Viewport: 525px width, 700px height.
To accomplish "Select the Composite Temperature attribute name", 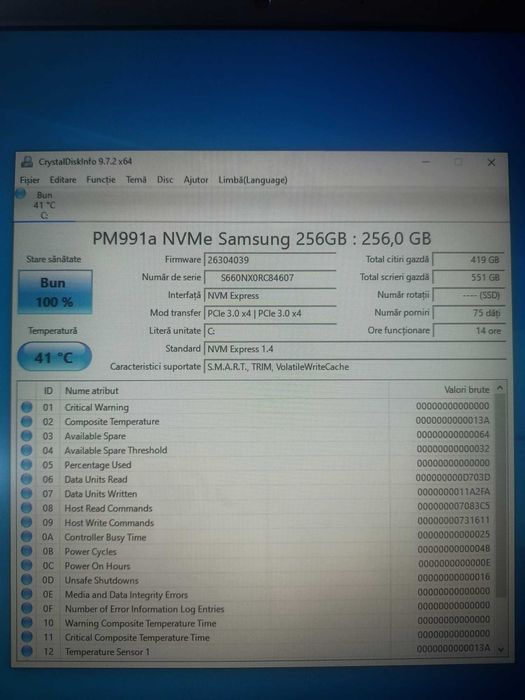I will (x=112, y=421).
